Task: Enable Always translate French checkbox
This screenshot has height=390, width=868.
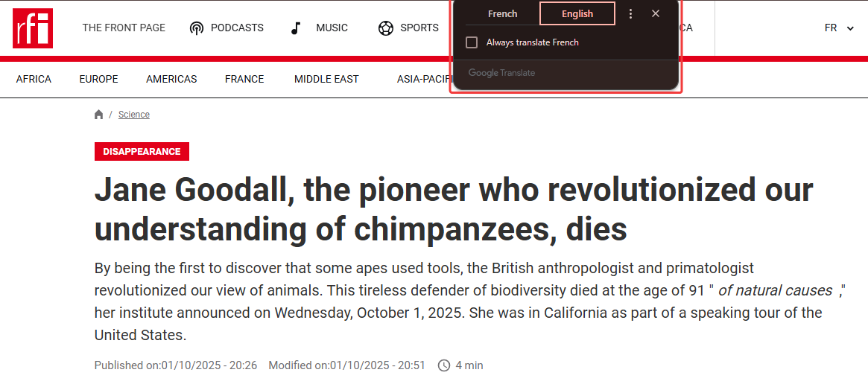Action: point(472,42)
